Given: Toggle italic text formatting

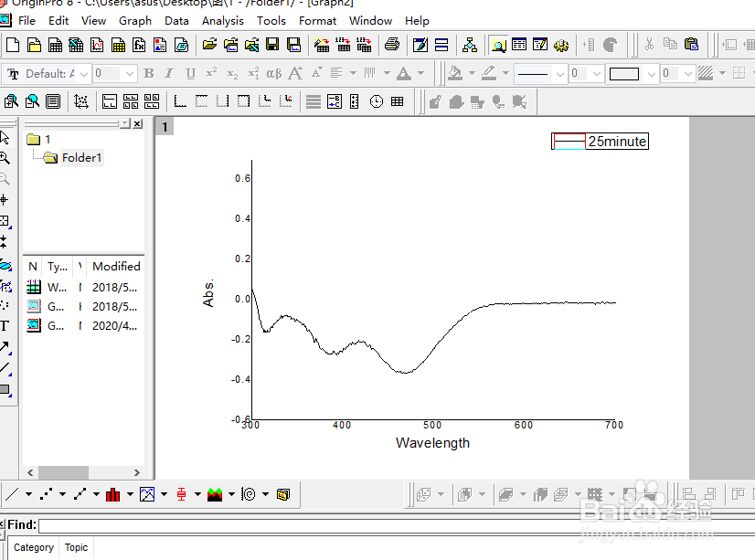Looking at the screenshot, I should tap(169, 74).
